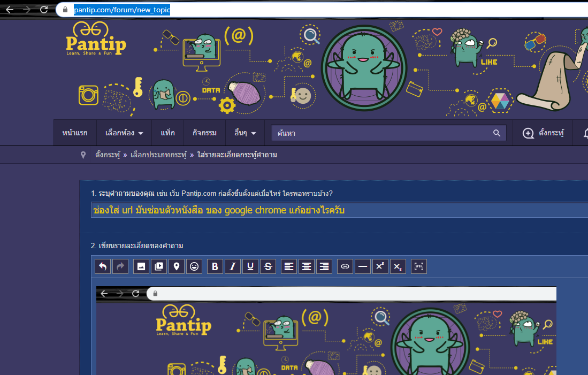
Task: Click the notification bell icon
Action: point(585,133)
